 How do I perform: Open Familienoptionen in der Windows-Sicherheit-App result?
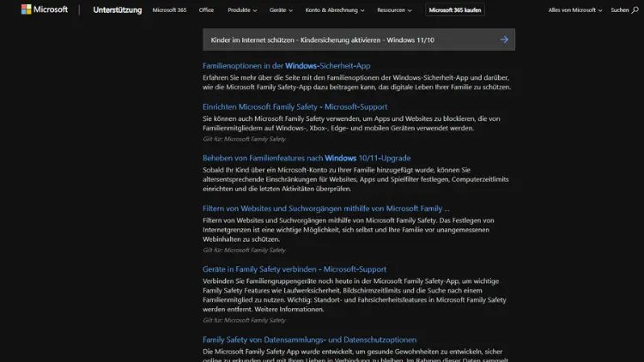click(286, 66)
